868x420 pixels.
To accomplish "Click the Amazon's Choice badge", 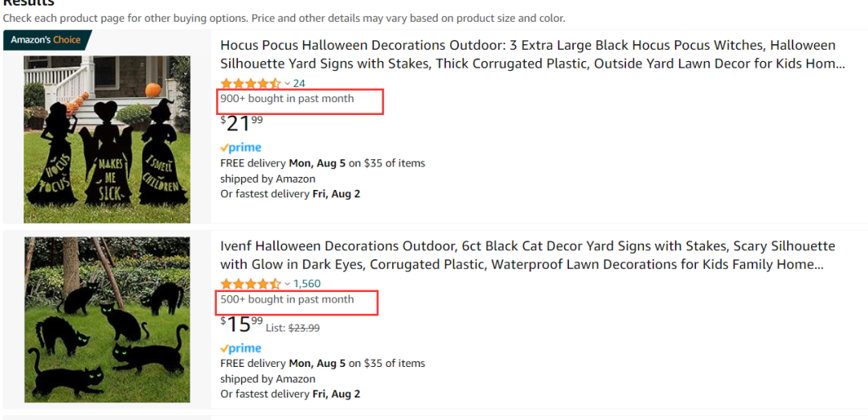I will tap(46, 40).
